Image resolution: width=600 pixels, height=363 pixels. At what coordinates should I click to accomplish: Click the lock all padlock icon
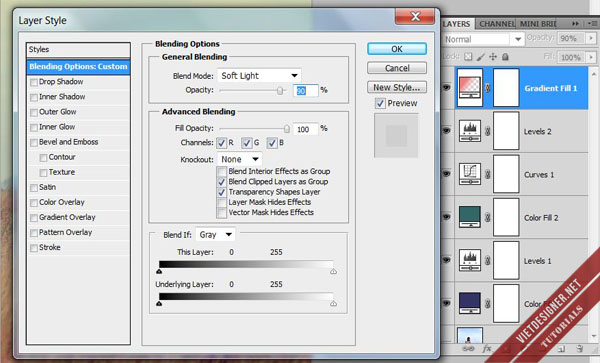pos(505,57)
